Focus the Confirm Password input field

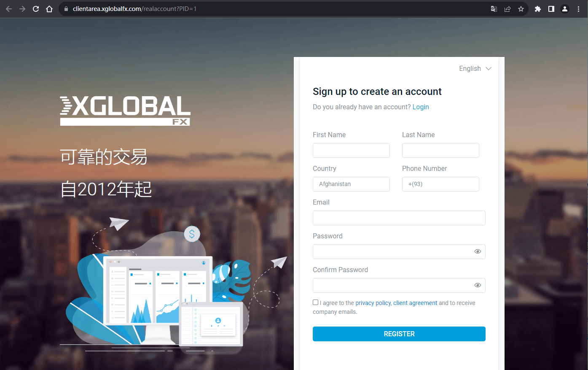click(x=399, y=285)
